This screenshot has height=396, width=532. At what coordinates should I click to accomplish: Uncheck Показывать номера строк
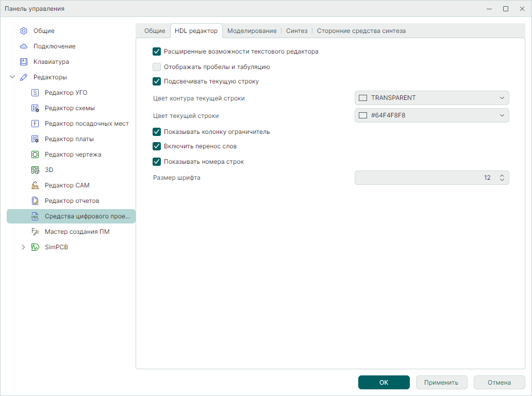tap(157, 162)
